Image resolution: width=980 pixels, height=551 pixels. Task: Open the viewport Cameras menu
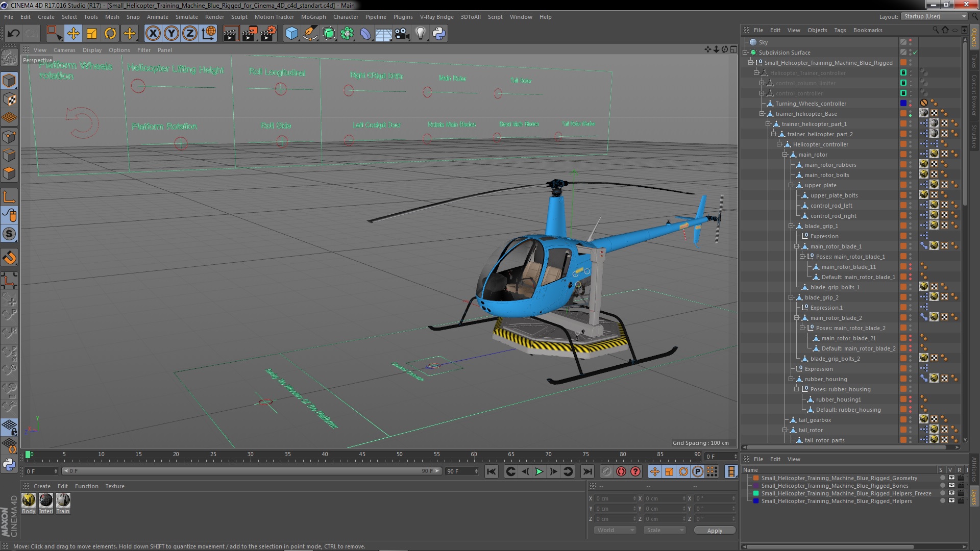tap(64, 50)
